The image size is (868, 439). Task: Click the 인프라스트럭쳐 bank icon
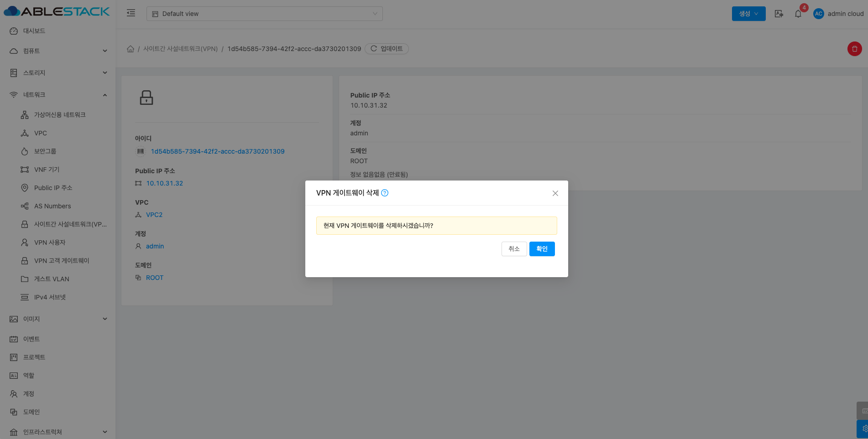click(x=14, y=432)
